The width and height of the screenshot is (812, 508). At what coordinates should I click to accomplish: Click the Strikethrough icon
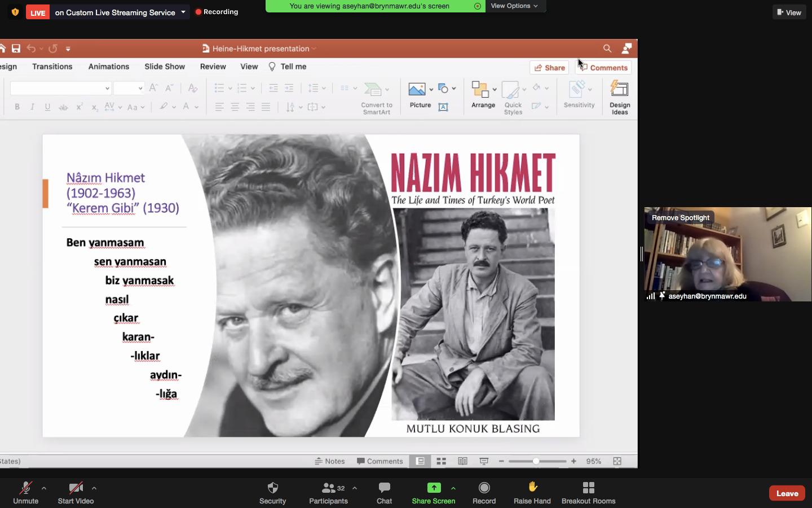[x=63, y=107]
